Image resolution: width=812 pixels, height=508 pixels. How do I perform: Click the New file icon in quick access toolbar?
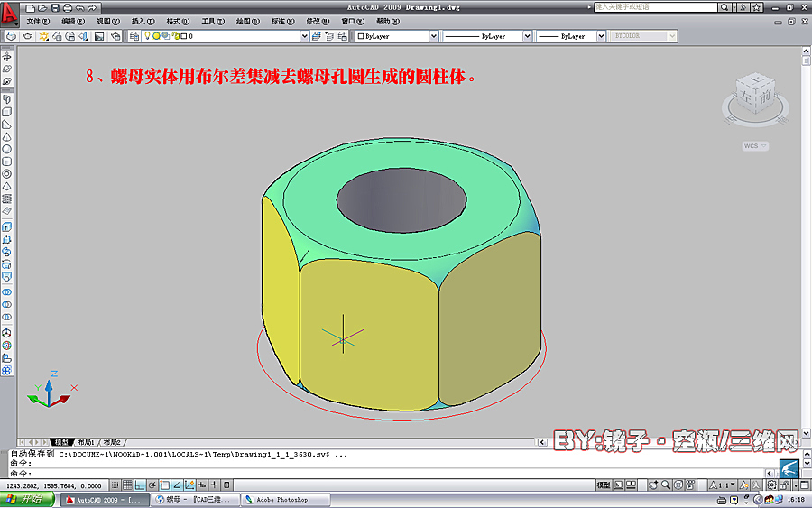[x=31, y=8]
